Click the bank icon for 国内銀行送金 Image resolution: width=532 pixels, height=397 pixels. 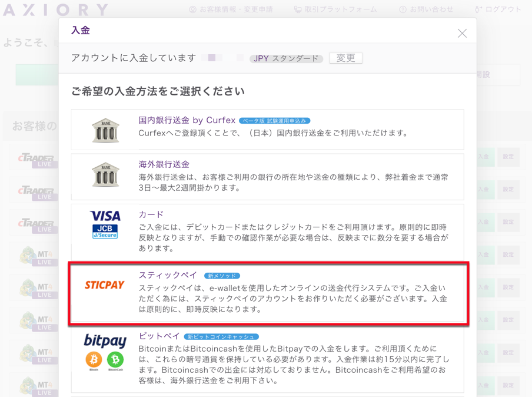point(105,130)
